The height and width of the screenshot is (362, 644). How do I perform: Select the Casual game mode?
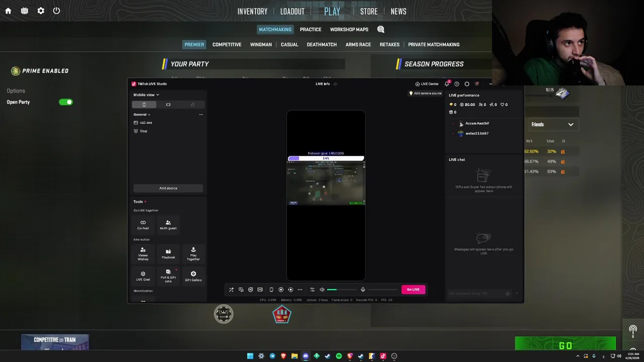point(289,44)
